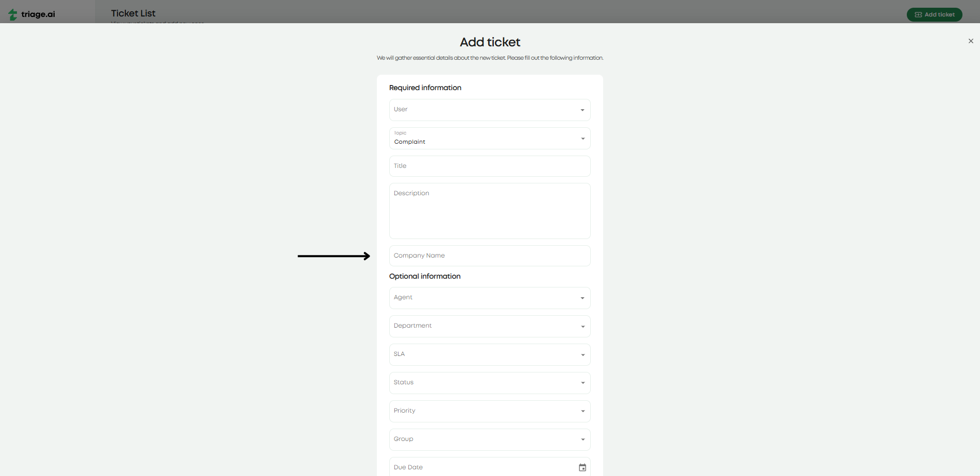Click the Optional information heading

point(425,276)
